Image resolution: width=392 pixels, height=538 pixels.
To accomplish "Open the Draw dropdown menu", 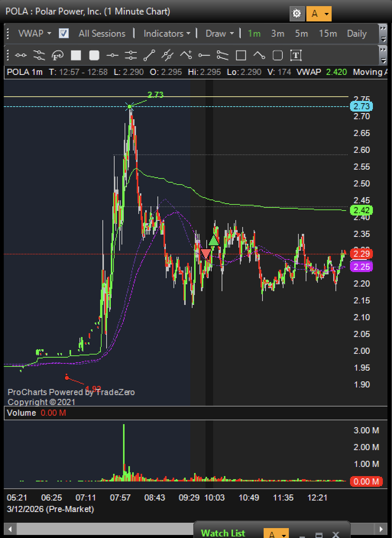I will tap(219, 33).
